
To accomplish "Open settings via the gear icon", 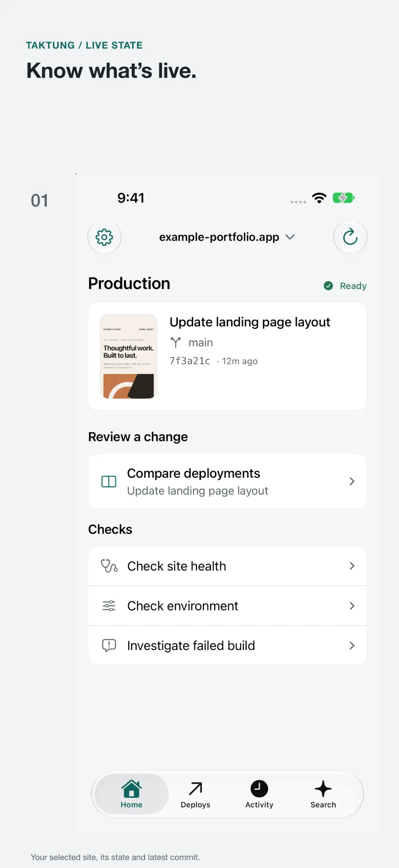I will pos(104,237).
